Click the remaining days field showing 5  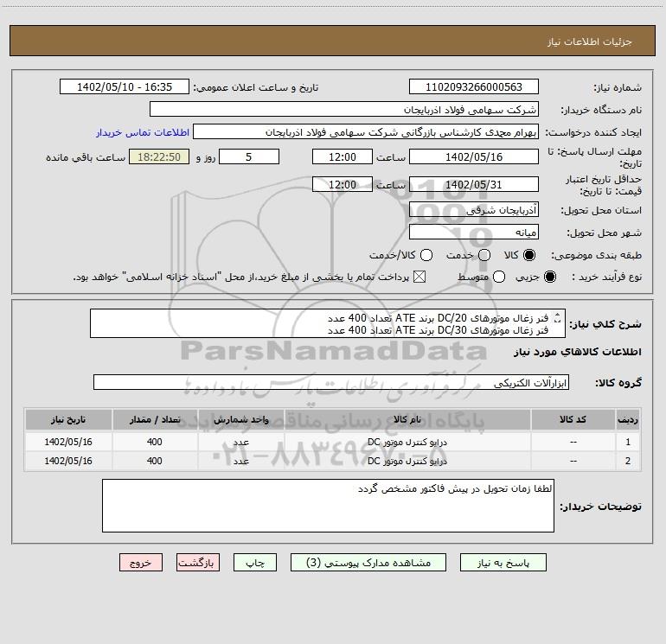(249, 156)
